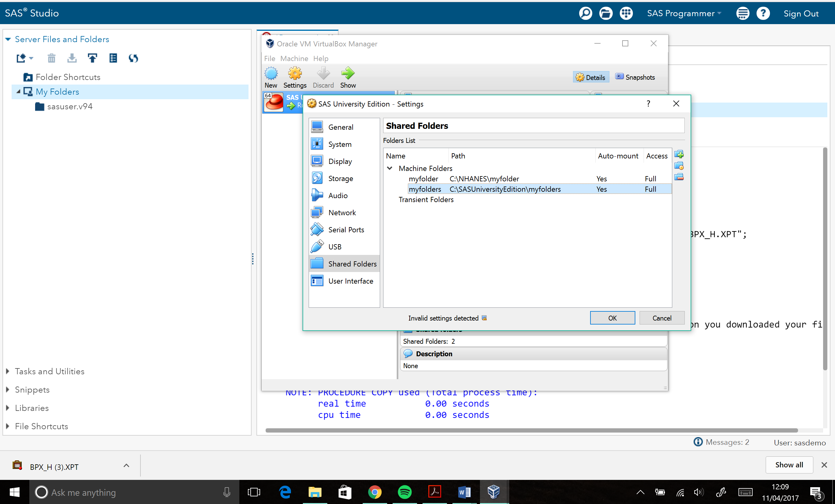Click the remove shared folder icon

coord(679,177)
